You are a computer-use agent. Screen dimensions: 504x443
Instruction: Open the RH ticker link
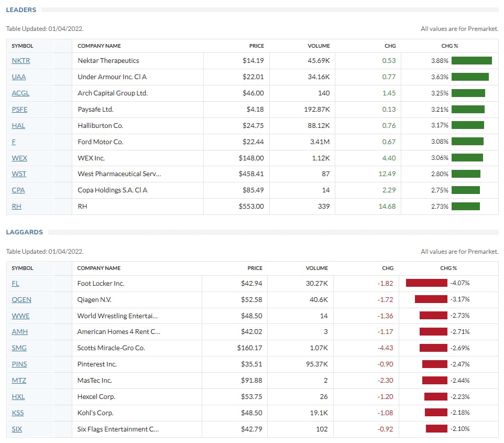(x=16, y=207)
